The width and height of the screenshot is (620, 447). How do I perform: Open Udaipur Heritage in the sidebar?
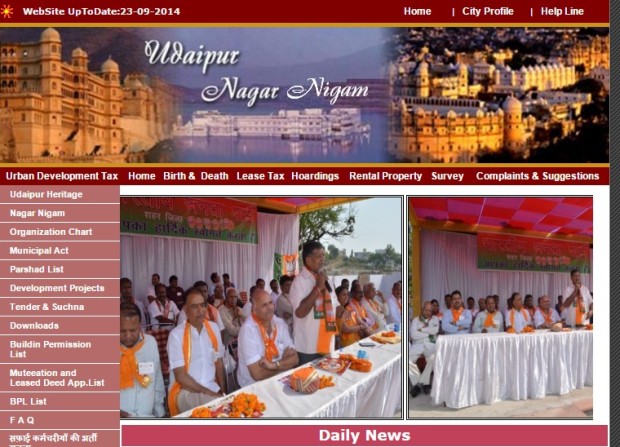coord(60,194)
